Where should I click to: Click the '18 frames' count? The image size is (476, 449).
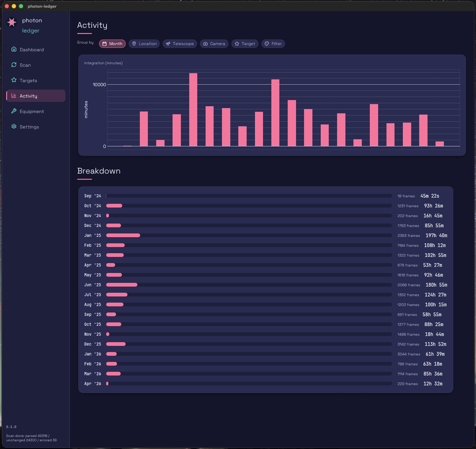406,196
